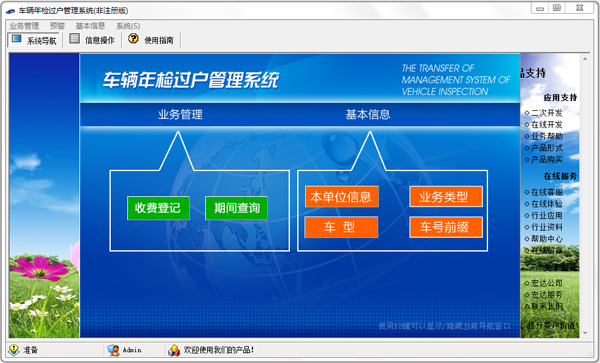The width and height of the screenshot is (600, 363).
Task: Click the 基本信息 section heading
Action: point(368,114)
